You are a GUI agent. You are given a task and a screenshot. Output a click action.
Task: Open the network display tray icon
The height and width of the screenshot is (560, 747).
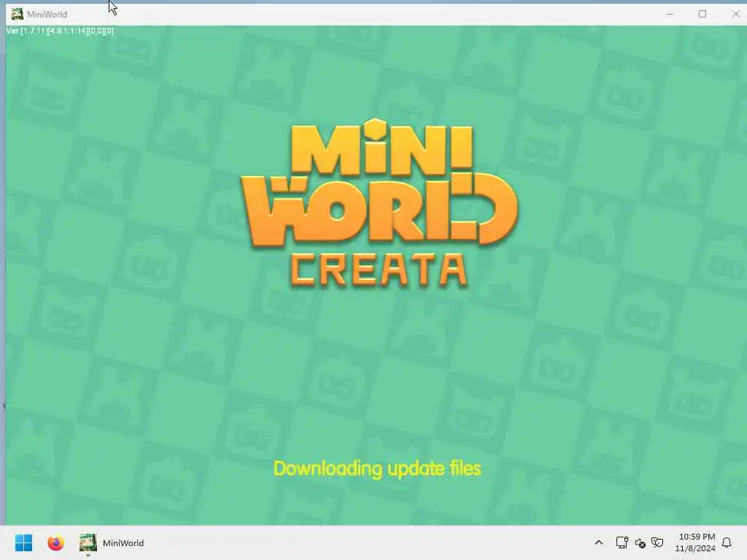622,542
